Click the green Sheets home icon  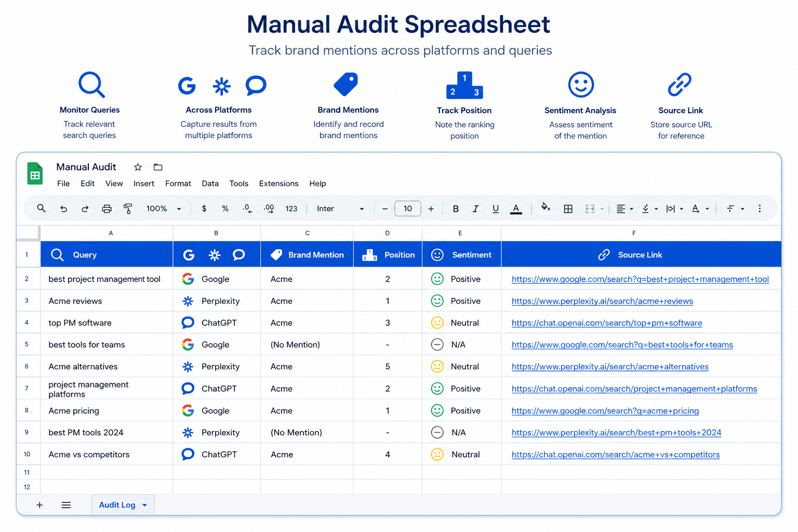[35, 174]
